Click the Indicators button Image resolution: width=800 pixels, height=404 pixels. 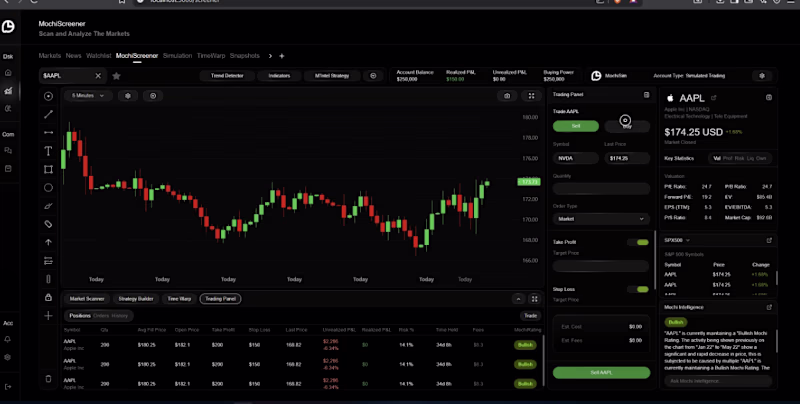(x=279, y=75)
